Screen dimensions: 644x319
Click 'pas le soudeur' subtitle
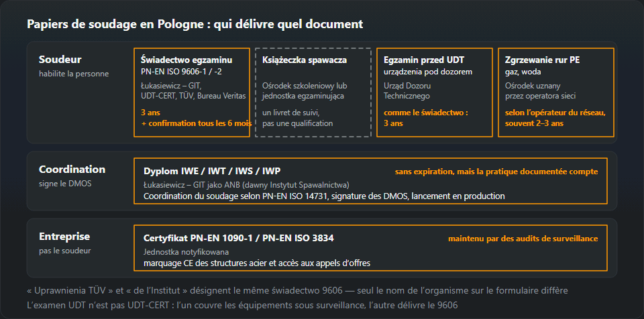(65, 251)
